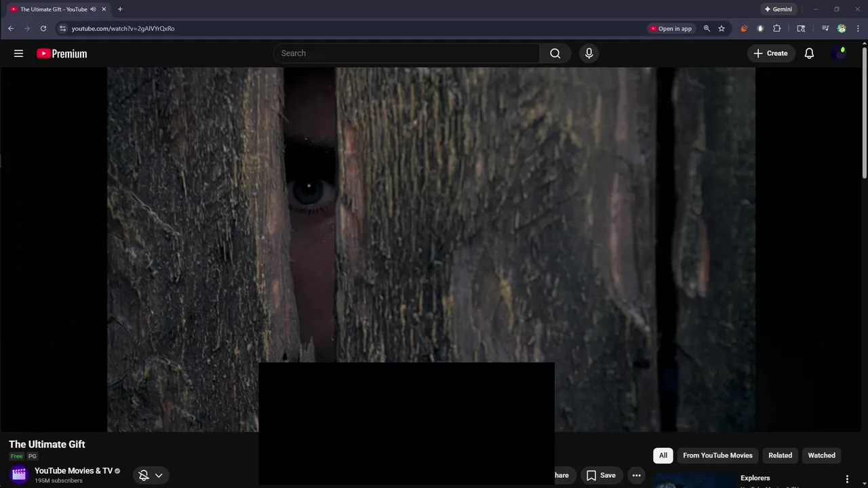868x488 pixels.
Task: Click the hand-shaped extension icon
Action: [x=760, y=28]
